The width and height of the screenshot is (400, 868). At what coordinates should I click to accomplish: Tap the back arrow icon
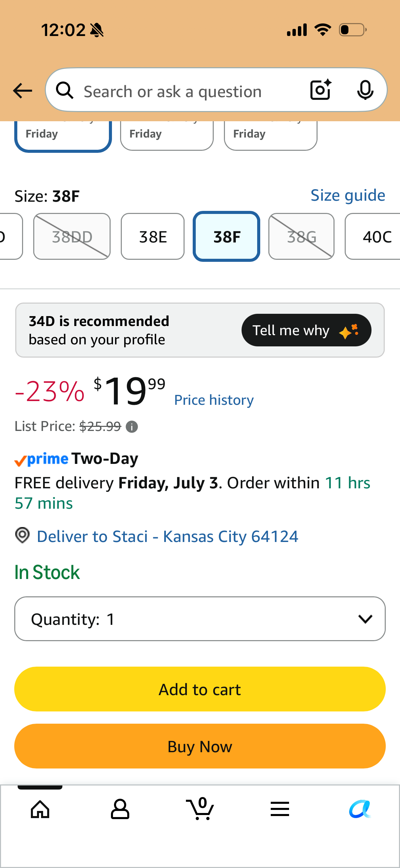click(22, 91)
